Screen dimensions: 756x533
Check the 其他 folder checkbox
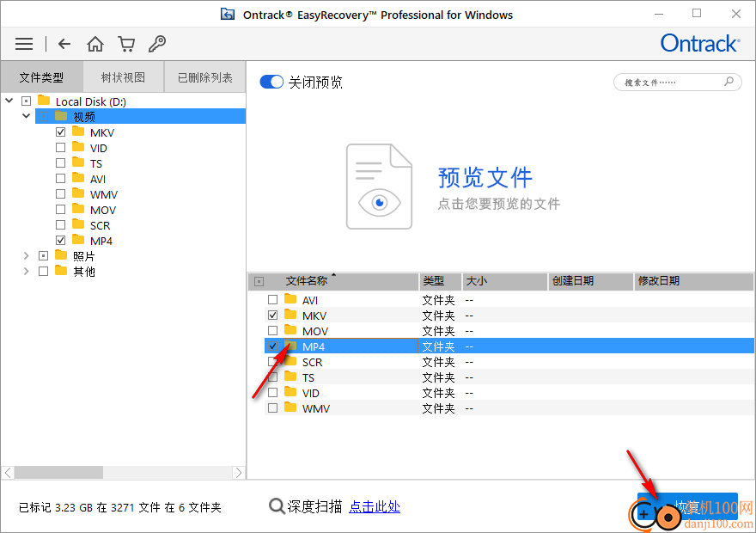(x=44, y=271)
